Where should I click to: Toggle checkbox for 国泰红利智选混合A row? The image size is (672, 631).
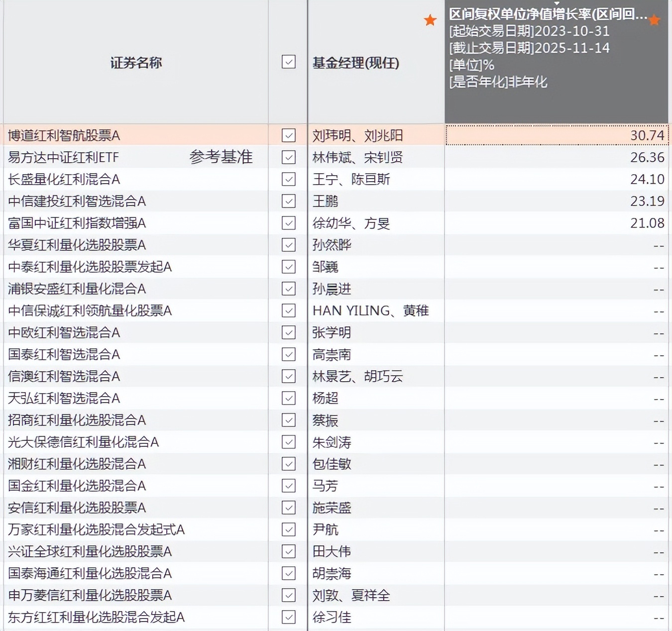[x=288, y=354]
